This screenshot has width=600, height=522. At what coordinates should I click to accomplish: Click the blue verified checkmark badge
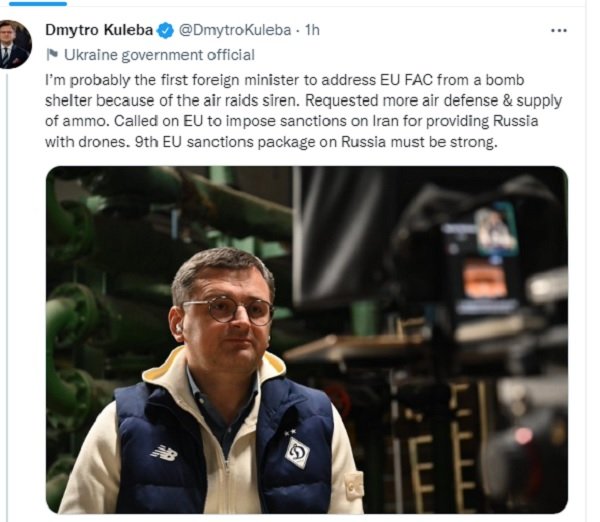tap(165, 31)
